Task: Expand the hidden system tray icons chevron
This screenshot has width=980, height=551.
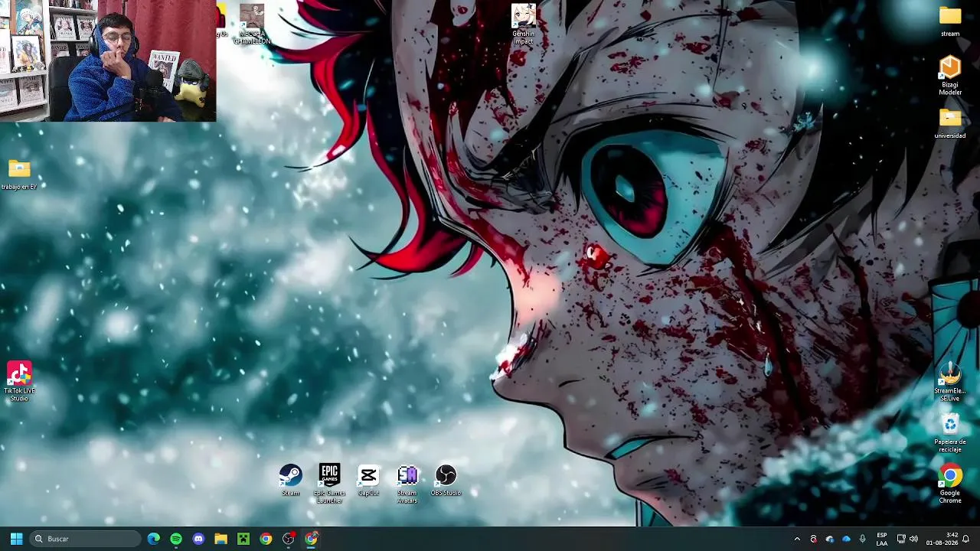Action: [x=797, y=539]
